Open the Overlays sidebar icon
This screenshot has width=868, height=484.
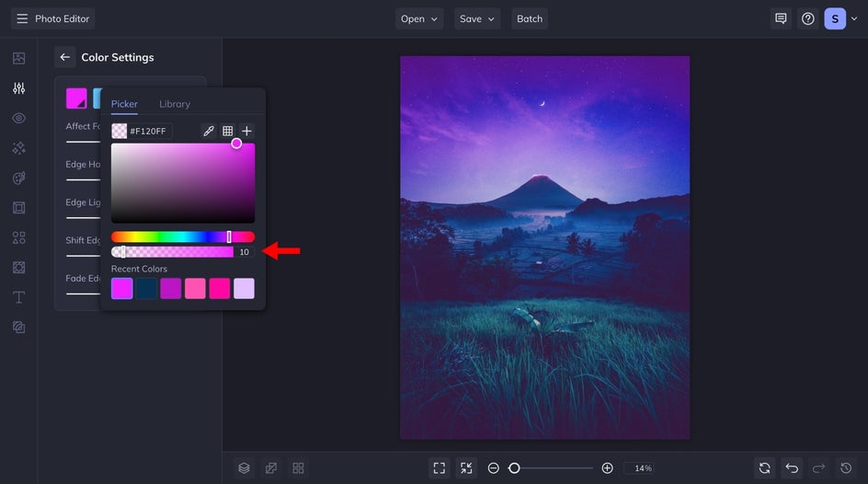[18, 268]
